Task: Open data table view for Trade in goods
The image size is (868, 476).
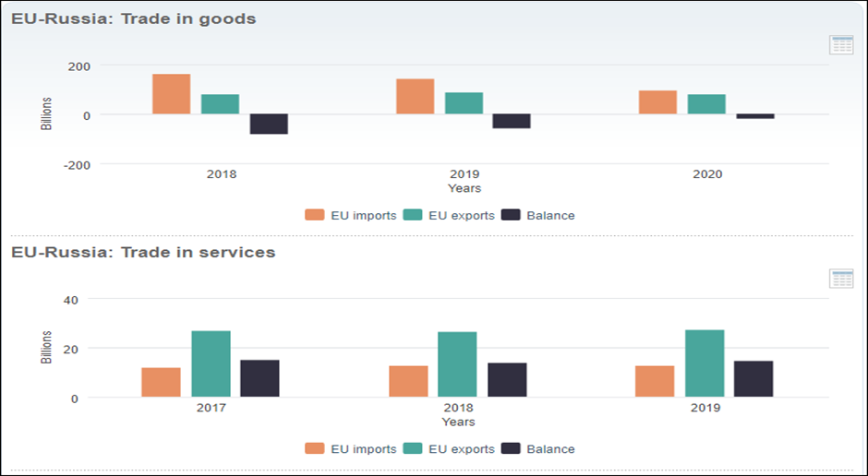Action: 841,45
